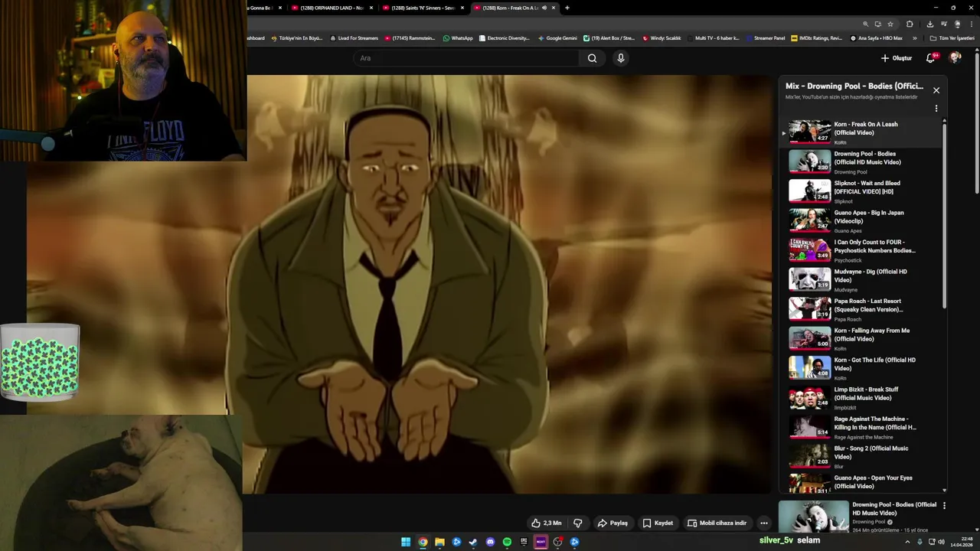Open WhatsApp bookmark
The height and width of the screenshot is (551, 980).
pyautogui.click(x=458, y=38)
